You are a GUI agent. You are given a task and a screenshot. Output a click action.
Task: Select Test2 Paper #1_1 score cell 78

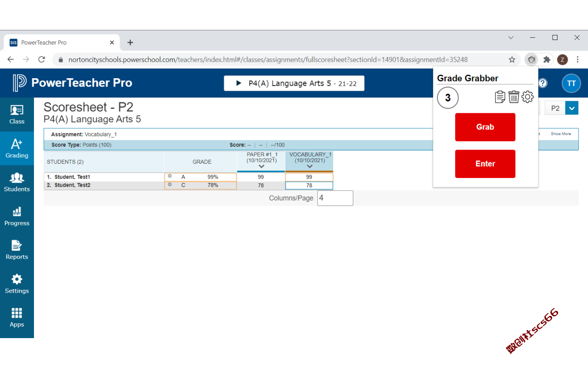(x=261, y=185)
